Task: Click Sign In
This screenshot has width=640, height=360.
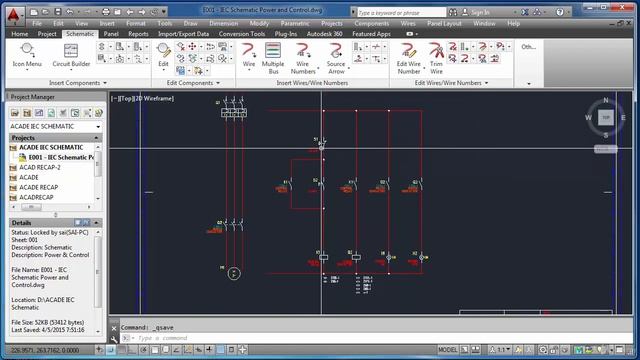Action: [480, 12]
